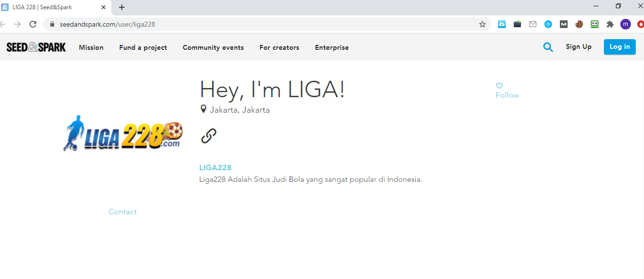
Task: Click the Sign Up link
Action: [x=579, y=47]
